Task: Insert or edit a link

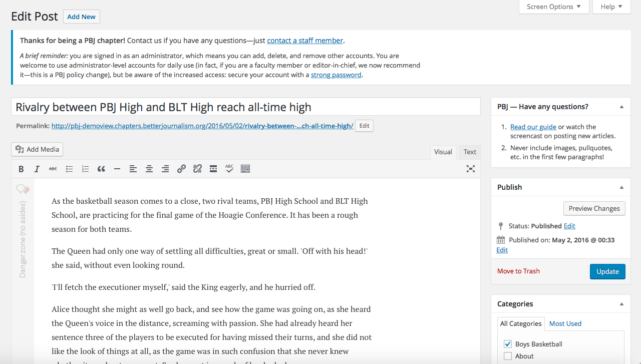Action: tap(181, 169)
